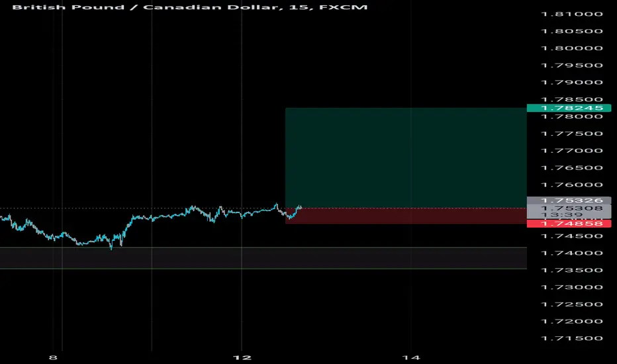
Task: Click the 1.79000 price axis label
Action: (572, 82)
